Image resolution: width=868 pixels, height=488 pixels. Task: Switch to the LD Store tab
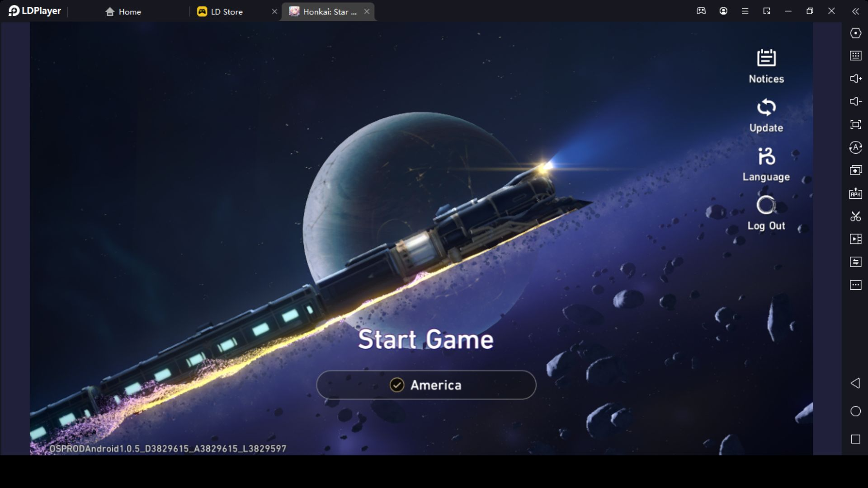(x=226, y=11)
